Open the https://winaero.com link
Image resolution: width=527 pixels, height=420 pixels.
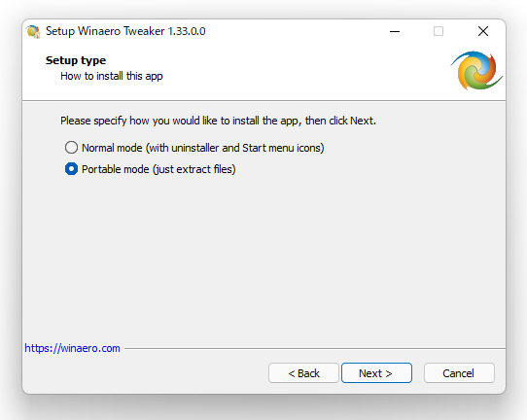pyautogui.click(x=72, y=348)
